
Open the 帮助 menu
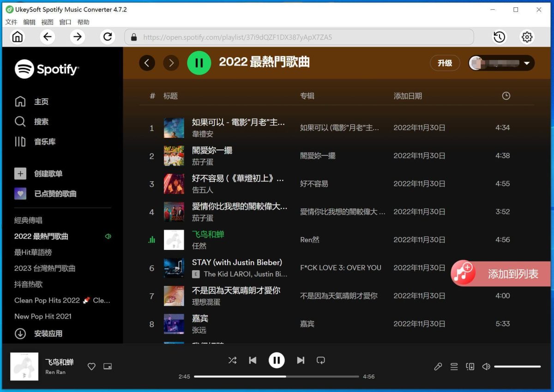83,22
